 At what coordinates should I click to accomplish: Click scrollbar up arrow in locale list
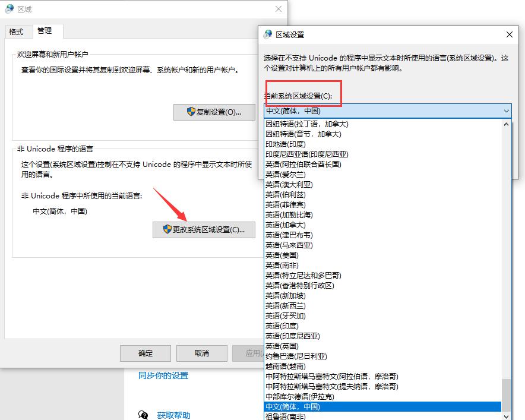click(x=507, y=124)
